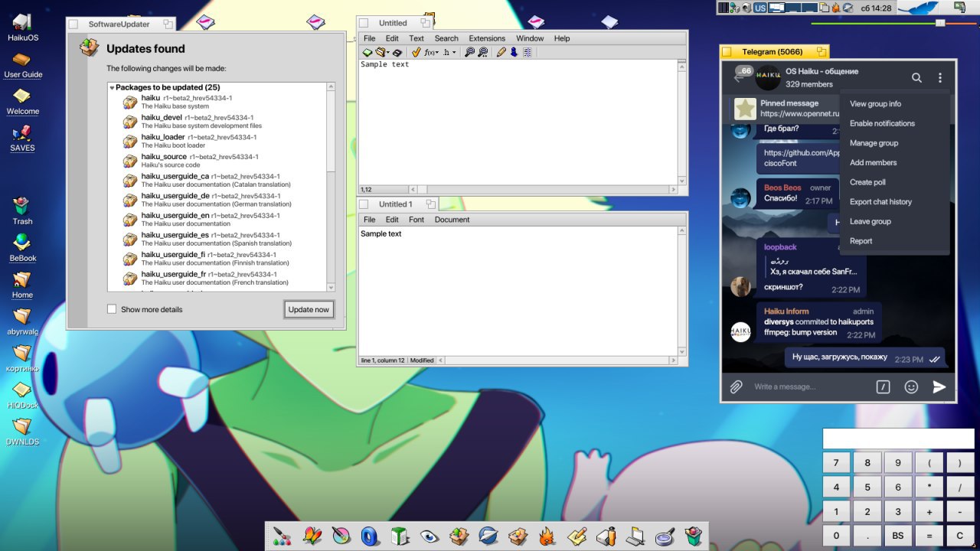
Task: Select Leave group in Telegram menu
Action: click(x=894, y=221)
